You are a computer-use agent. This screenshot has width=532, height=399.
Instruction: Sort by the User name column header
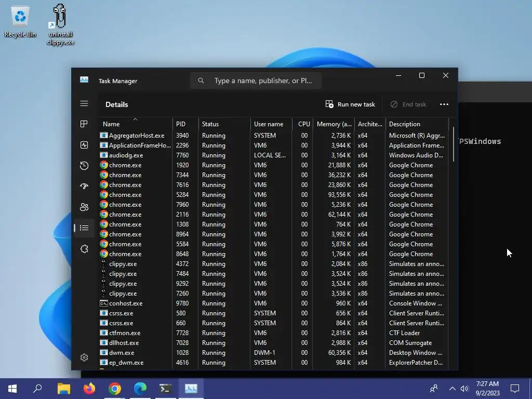[x=271, y=124]
